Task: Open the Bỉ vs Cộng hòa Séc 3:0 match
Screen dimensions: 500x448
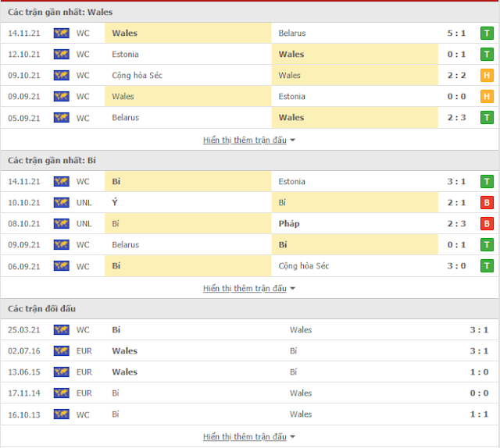Action: 250,266
